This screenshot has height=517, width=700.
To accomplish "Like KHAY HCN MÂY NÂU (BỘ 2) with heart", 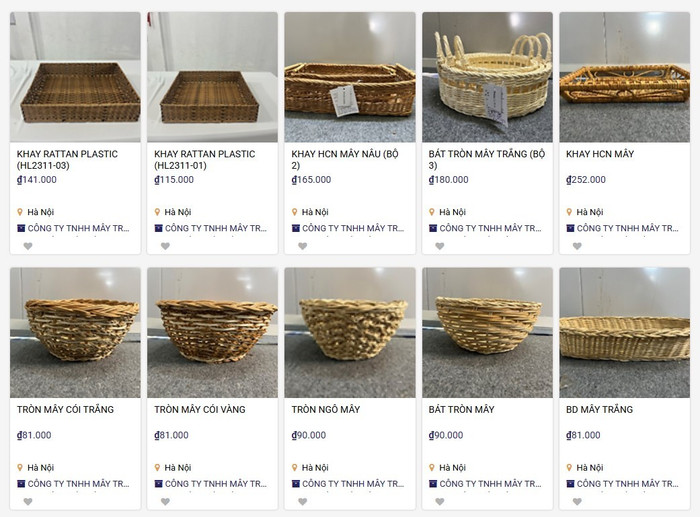I will (302, 246).
